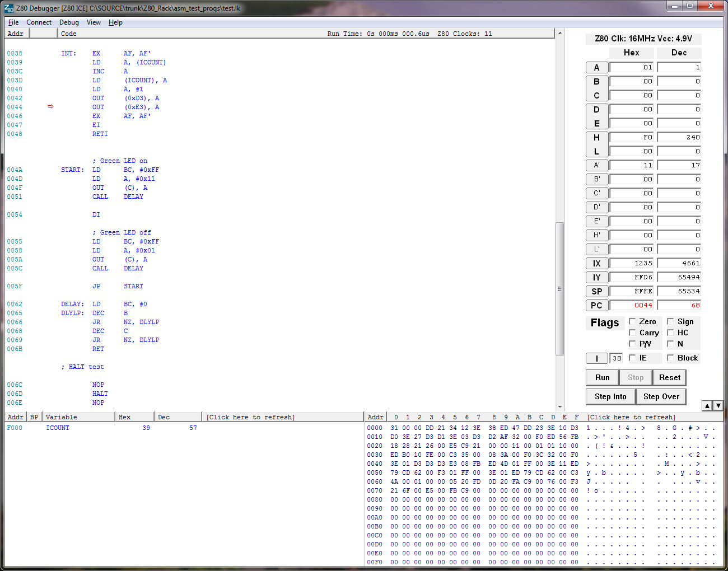
Task: Toggle the P/V flag checkbox
Action: pyautogui.click(x=632, y=344)
